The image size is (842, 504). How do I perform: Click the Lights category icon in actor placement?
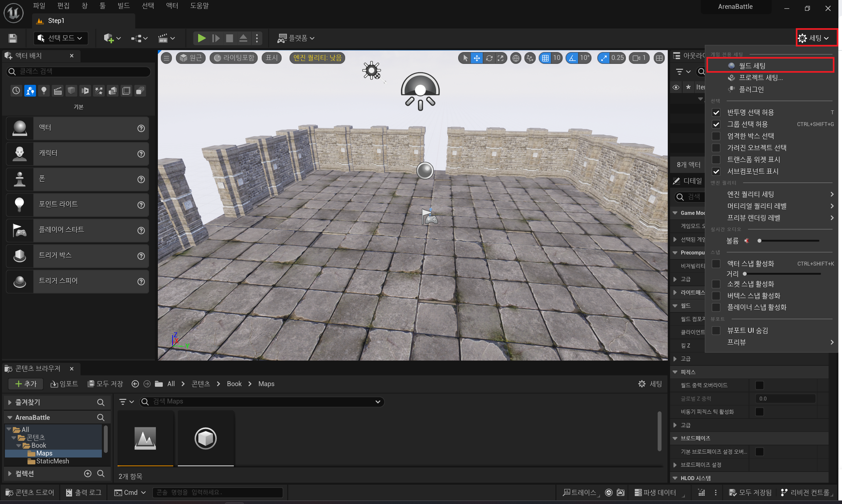[x=44, y=91]
